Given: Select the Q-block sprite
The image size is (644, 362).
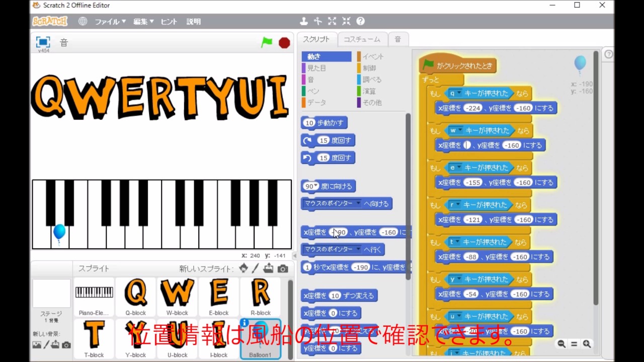Looking at the screenshot, I should (135, 297).
